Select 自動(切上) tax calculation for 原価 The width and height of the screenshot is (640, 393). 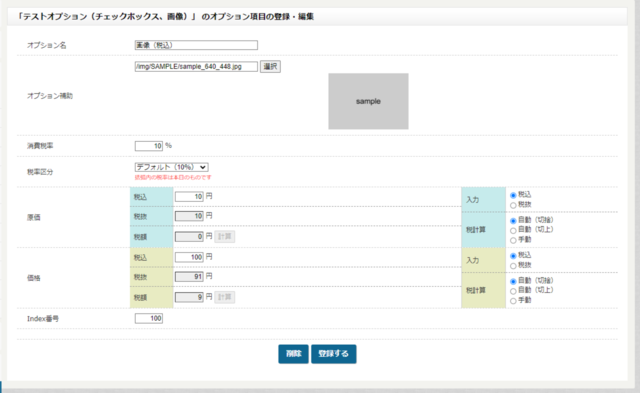coord(513,231)
